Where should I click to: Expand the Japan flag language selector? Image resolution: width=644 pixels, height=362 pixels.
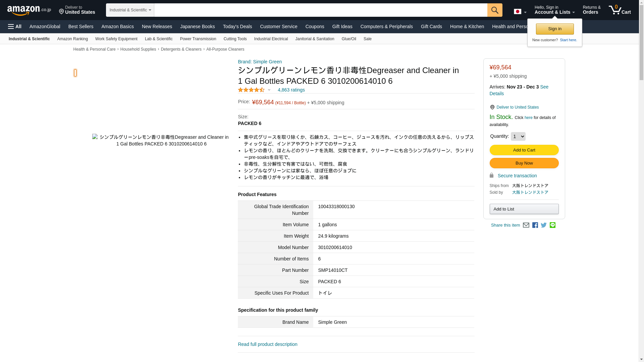520,12
